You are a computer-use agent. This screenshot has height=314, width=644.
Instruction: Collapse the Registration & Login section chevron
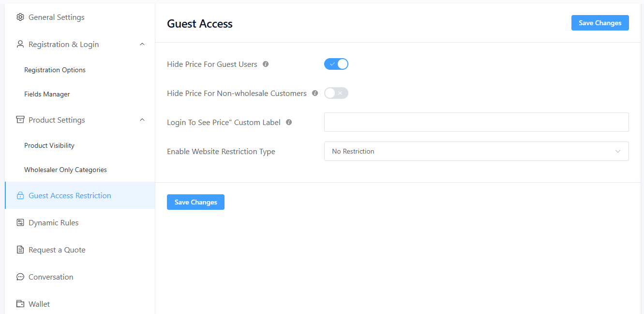(x=142, y=44)
